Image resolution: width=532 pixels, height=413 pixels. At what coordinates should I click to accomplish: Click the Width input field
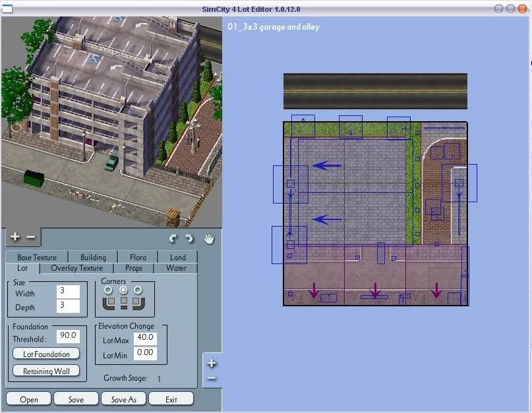[68, 292]
